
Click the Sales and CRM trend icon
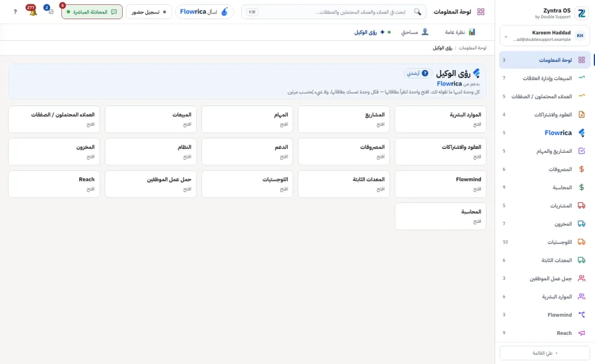(x=581, y=78)
